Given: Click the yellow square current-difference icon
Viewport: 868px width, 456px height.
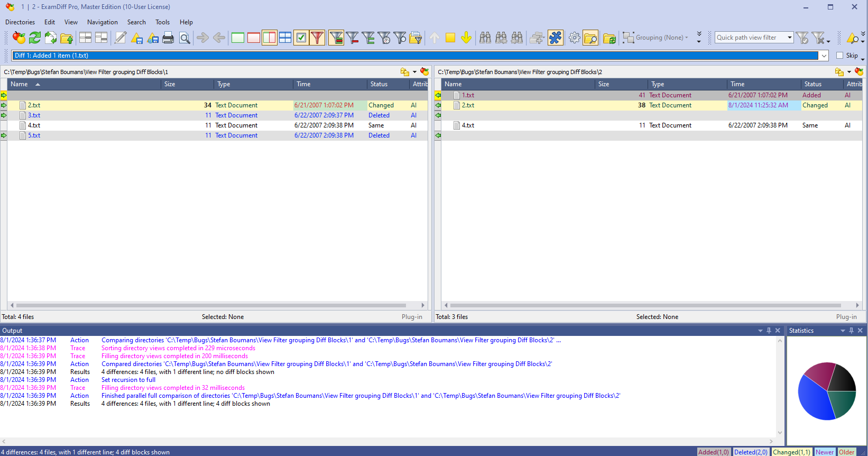Looking at the screenshot, I should [450, 38].
